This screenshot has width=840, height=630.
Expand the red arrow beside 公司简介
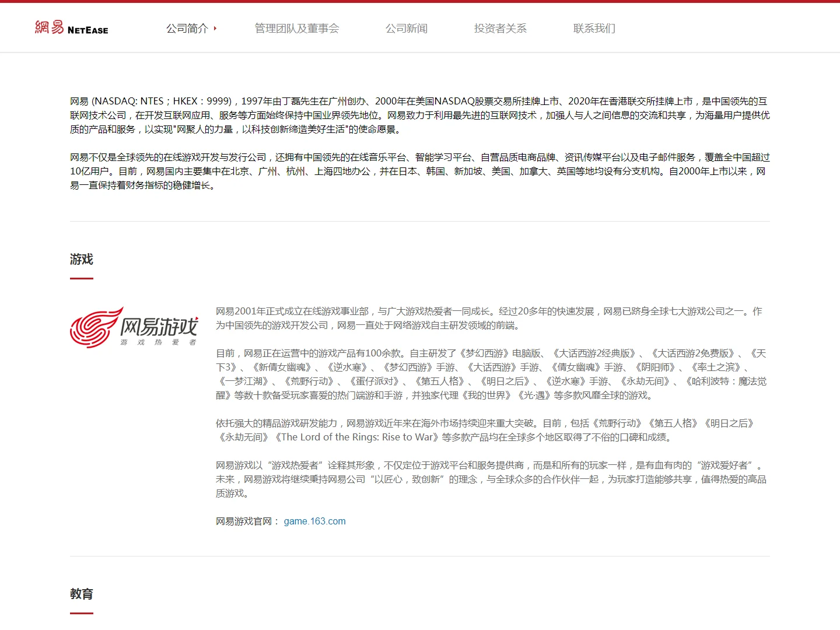click(x=215, y=28)
